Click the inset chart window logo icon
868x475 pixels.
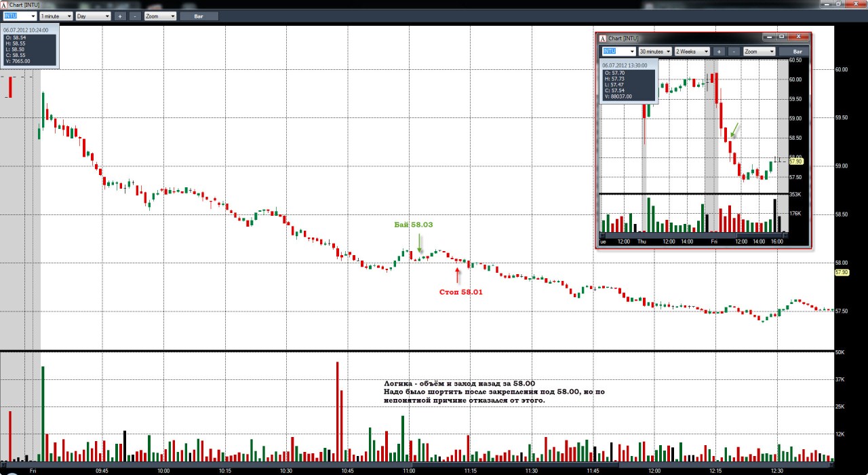(603, 37)
